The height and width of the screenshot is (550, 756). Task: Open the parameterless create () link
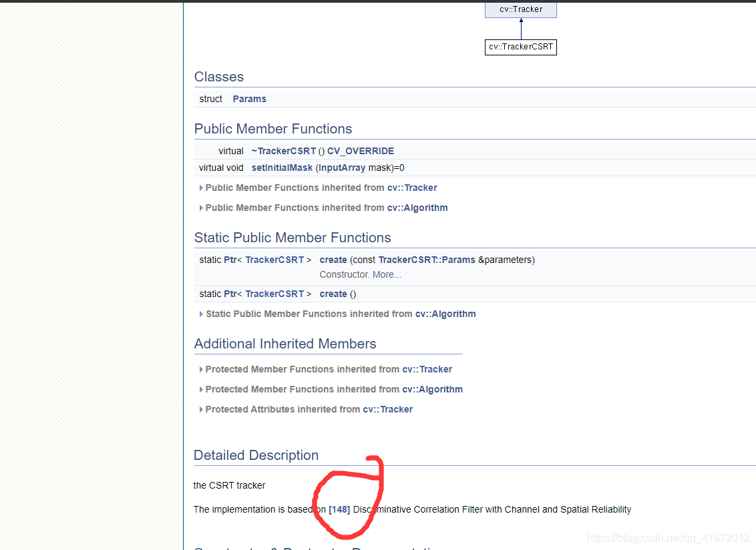tap(333, 294)
